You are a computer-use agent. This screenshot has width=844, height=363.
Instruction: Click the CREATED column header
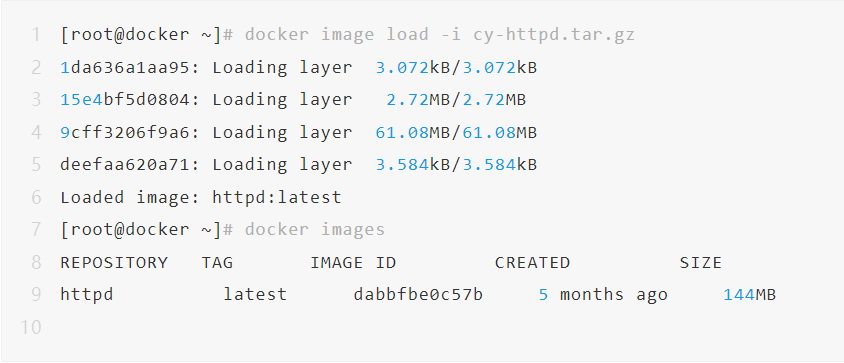(x=532, y=262)
